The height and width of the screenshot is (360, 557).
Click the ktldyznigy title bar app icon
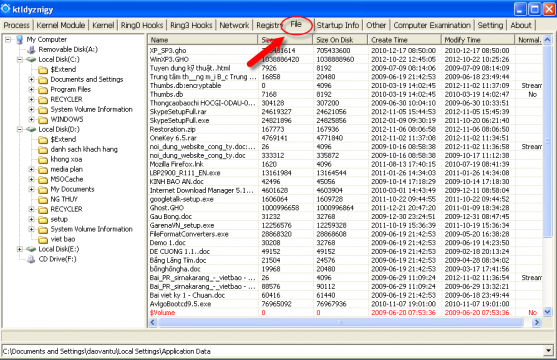pos(6,9)
